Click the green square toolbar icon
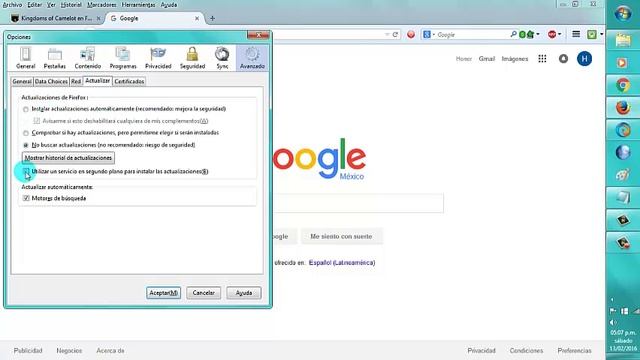 pos(591,35)
